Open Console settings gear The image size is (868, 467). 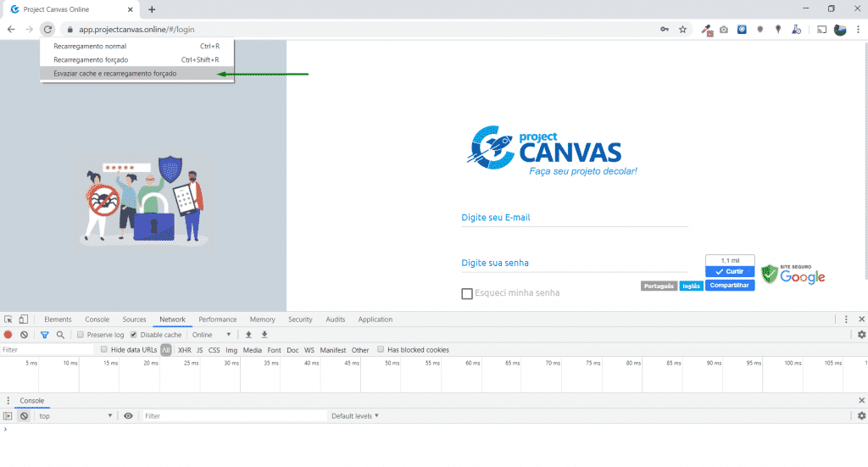[861, 416]
